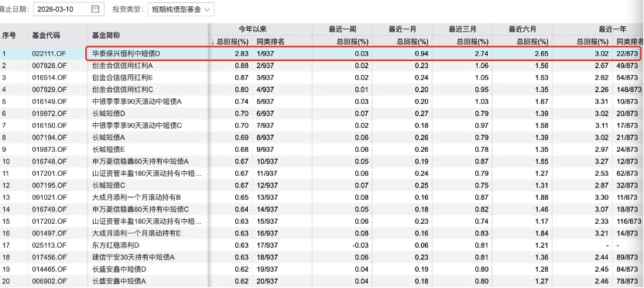Select fund code 017201.OF
The width and height of the screenshot is (644, 288).
click(x=49, y=173)
